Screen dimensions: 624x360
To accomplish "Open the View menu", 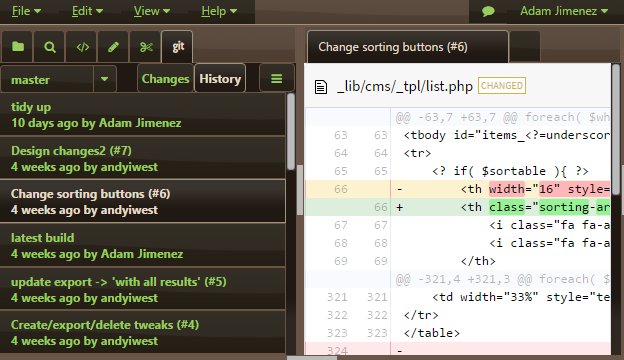I will [x=152, y=11].
